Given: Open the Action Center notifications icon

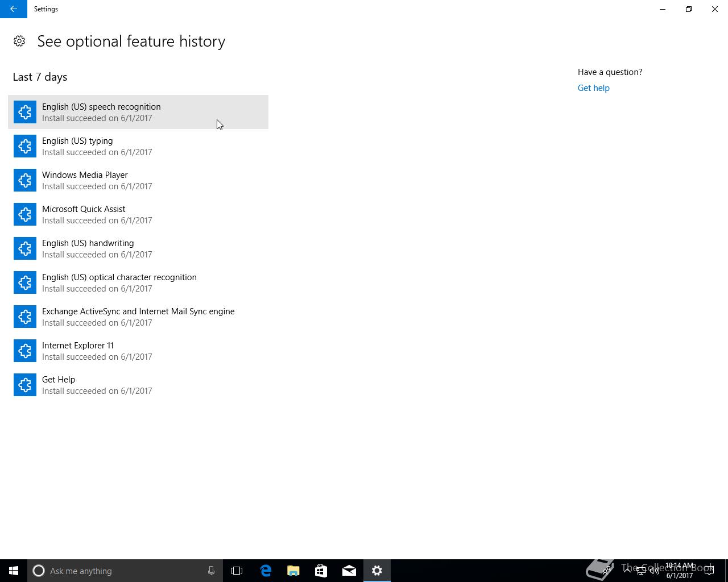Looking at the screenshot, I should (x=709, y=571).
